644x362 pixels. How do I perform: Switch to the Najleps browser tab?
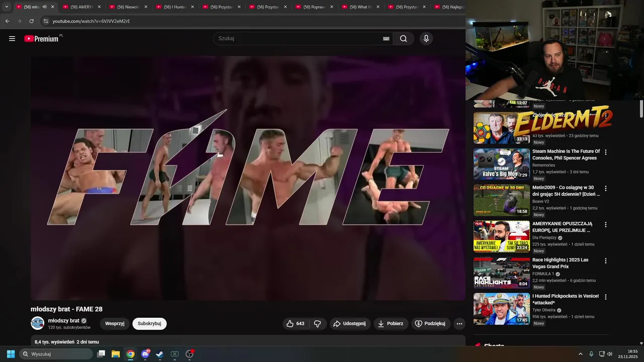pos(449,7)
